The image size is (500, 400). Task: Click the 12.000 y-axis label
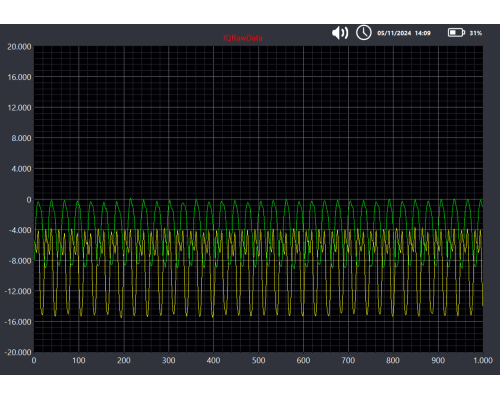pos(19,108)
